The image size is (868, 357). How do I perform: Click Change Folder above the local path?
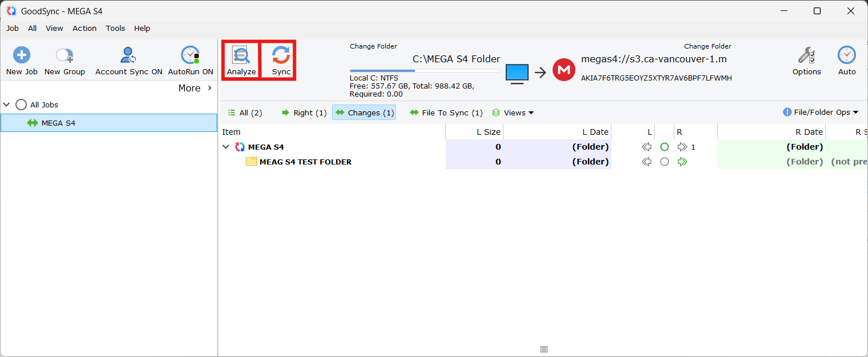373,46
